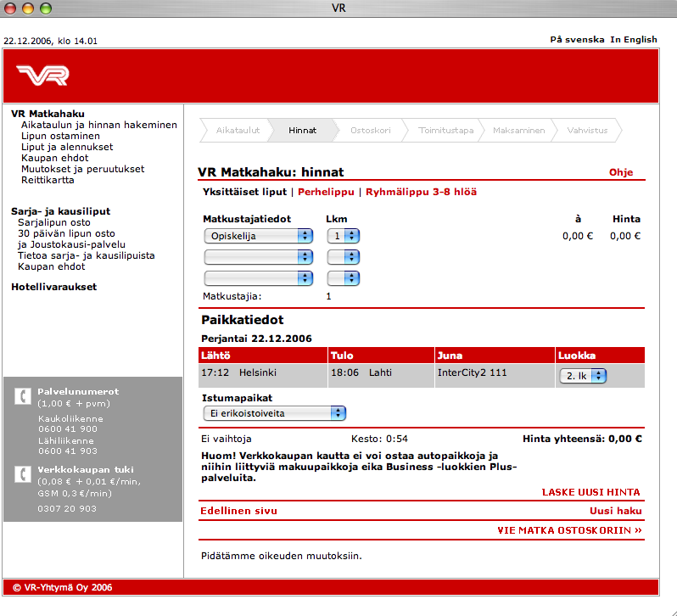
Task: Click the Perjantai 22.12.2006 date heading
Action: 256,339
